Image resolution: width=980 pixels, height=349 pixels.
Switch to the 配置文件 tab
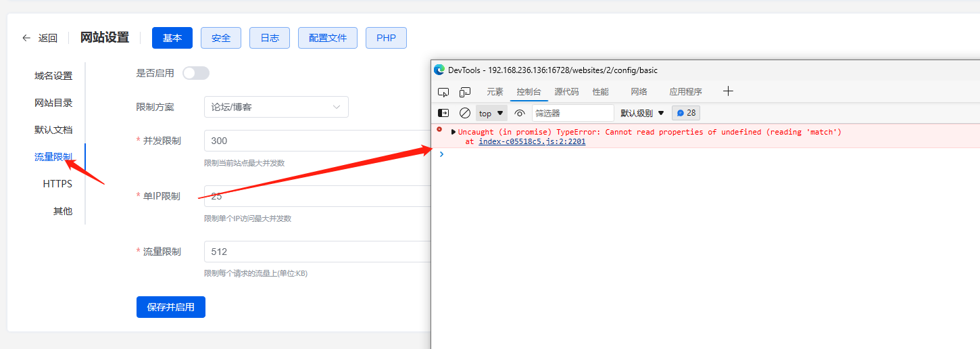coord(328,38)
